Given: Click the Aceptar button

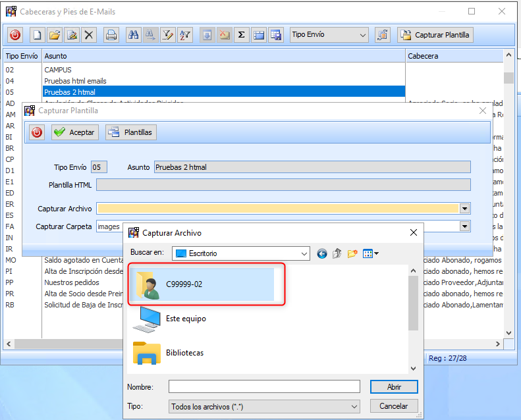Looking at the screenshot, I should [75, 132].
